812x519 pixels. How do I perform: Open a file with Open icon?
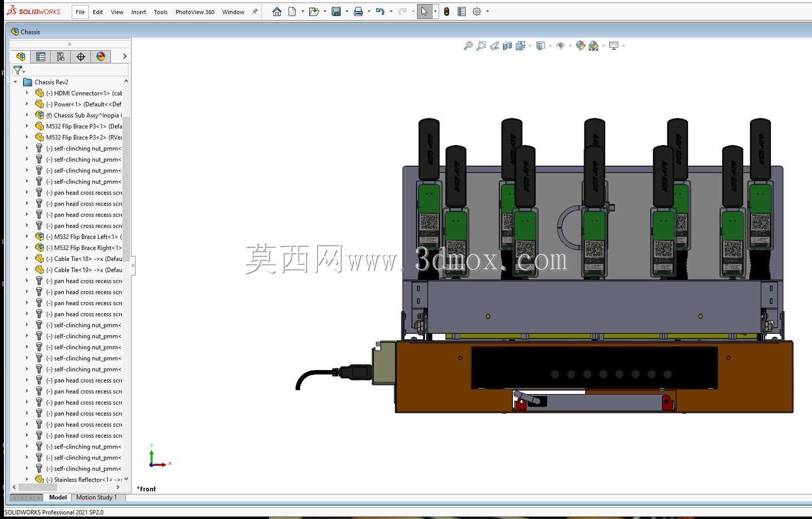click(314, 12)
